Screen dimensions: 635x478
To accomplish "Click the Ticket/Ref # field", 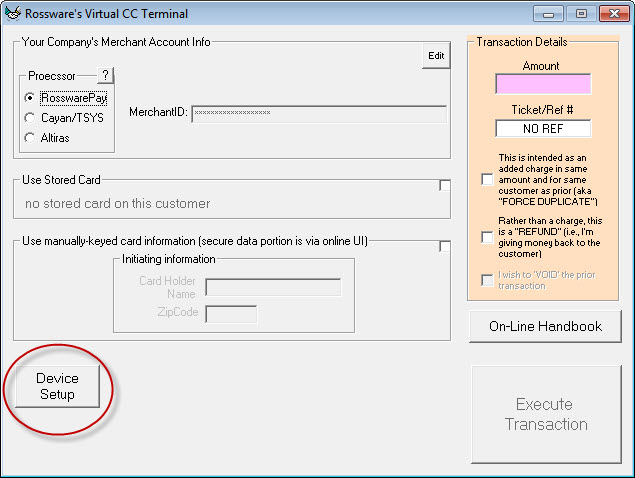I will coord(542,129).
